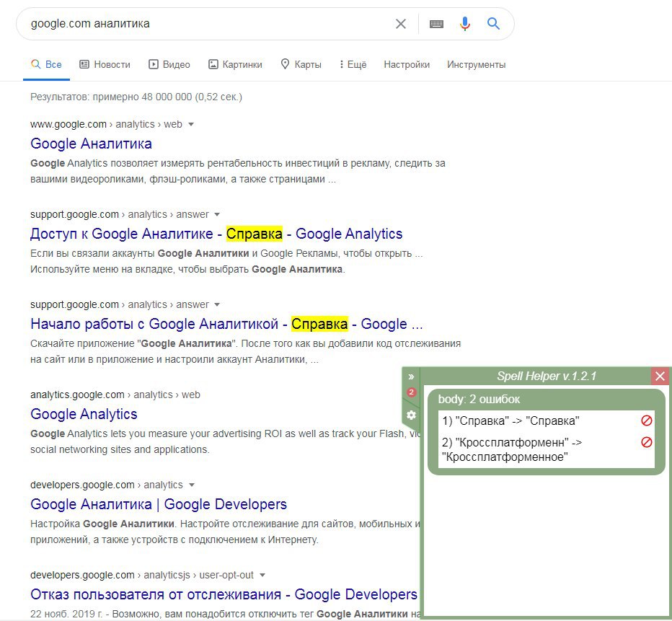Collapse Spell Helper with the double-arrow icon
The image size is (672, 621).
[411, 376]
